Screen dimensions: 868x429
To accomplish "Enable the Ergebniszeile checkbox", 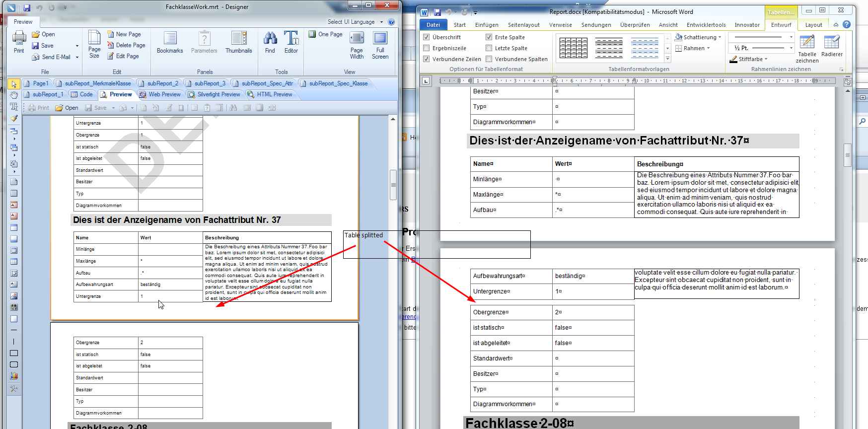I will (x=426, y=48).
